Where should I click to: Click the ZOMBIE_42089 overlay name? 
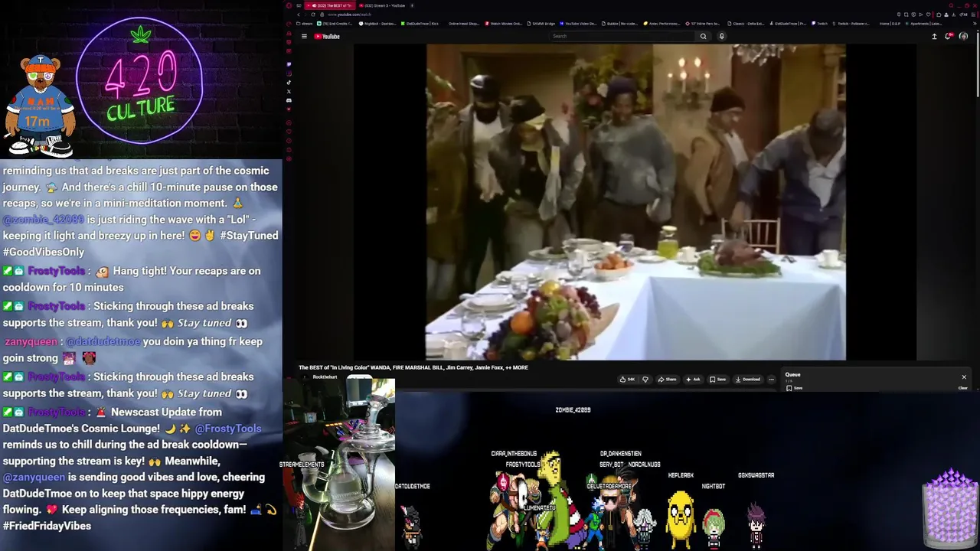pos(573,410)
